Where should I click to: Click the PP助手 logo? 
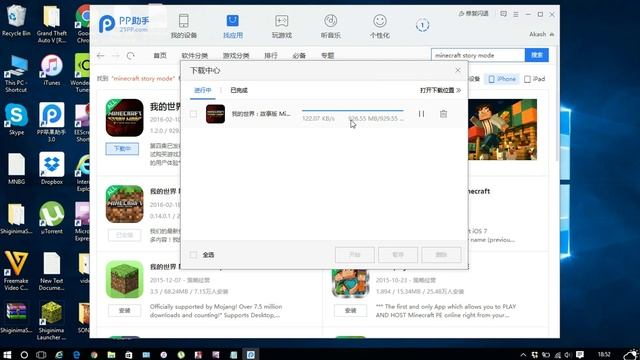124,24
